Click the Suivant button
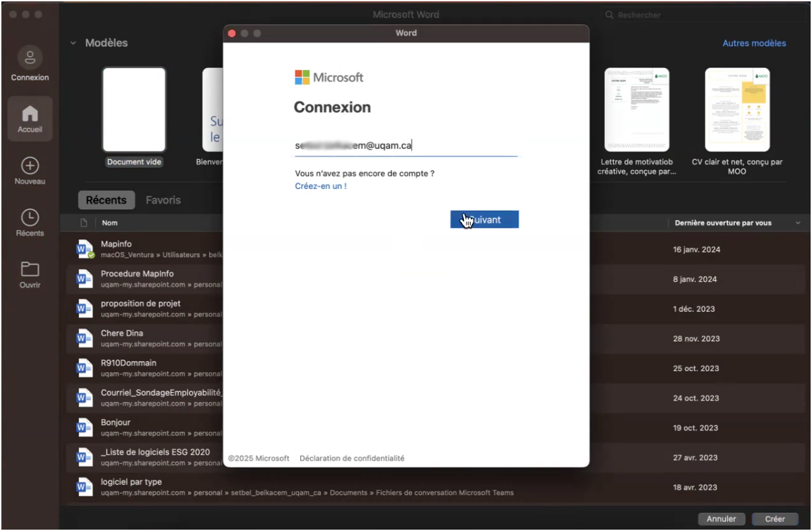The width and height of the screenshot is (812, 531). [484, 220]
